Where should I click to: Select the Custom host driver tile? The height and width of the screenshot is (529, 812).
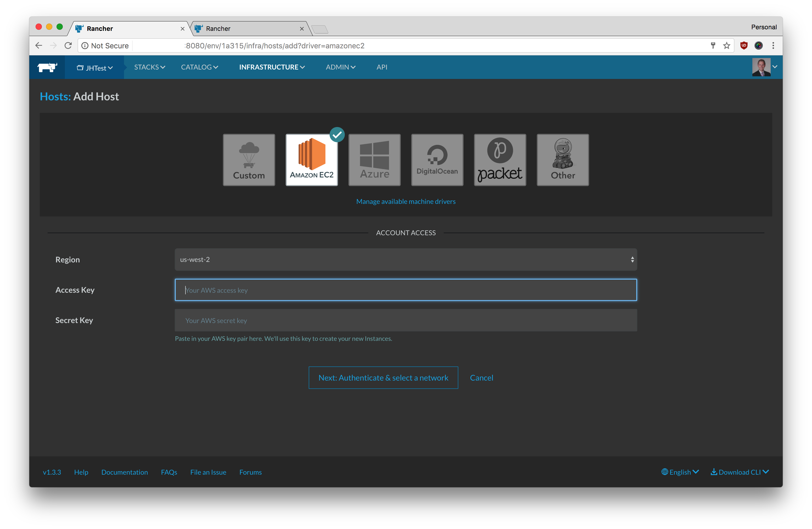click(249, 159)
